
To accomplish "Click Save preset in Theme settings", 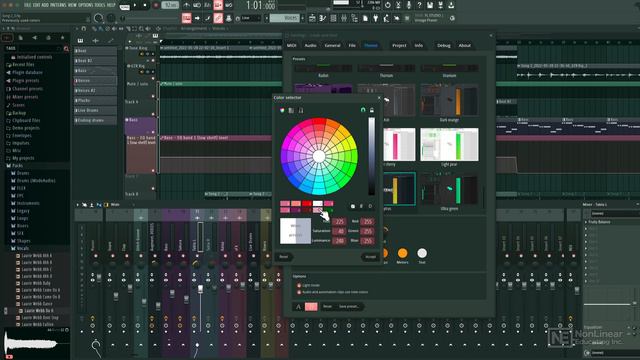I will [349, 307].
